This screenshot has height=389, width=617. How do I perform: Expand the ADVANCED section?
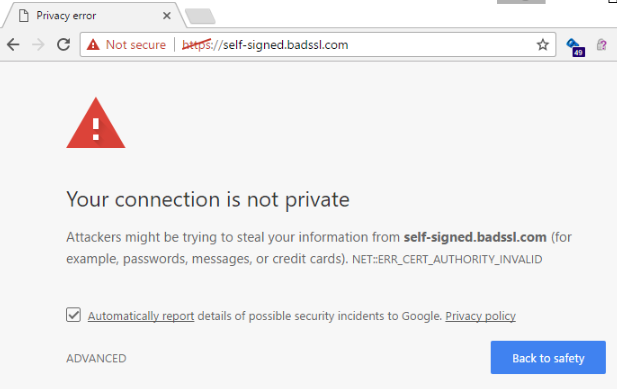96,358
